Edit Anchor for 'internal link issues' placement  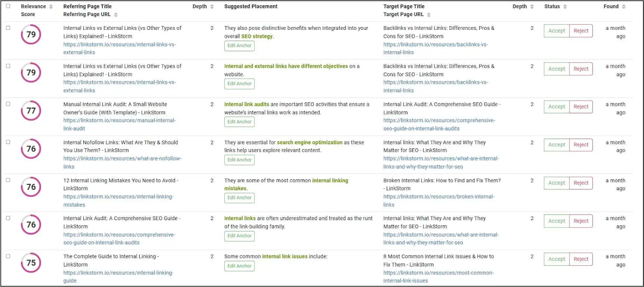pos(239,266)
